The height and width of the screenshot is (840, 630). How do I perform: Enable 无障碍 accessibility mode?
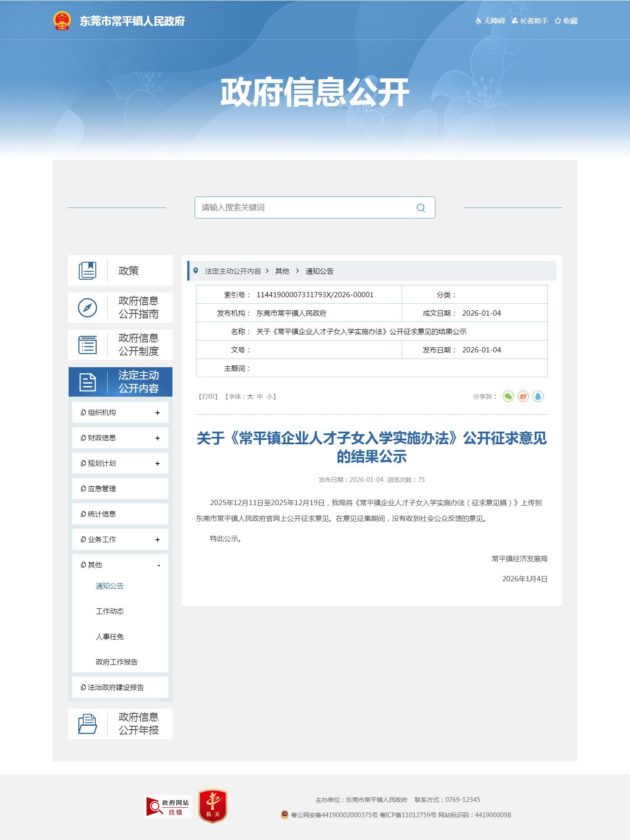[x=490, y=21]
